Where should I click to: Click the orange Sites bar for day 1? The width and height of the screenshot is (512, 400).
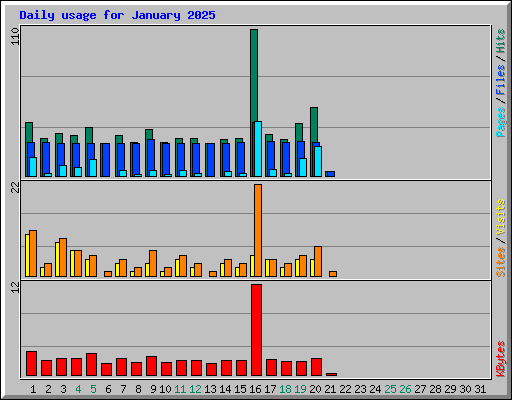33,253
